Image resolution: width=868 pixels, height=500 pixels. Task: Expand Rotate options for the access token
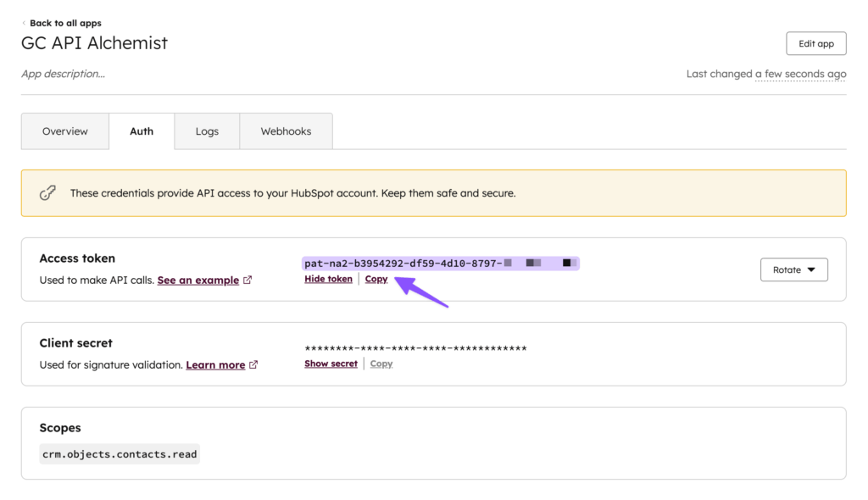click(x=793, y=269)
